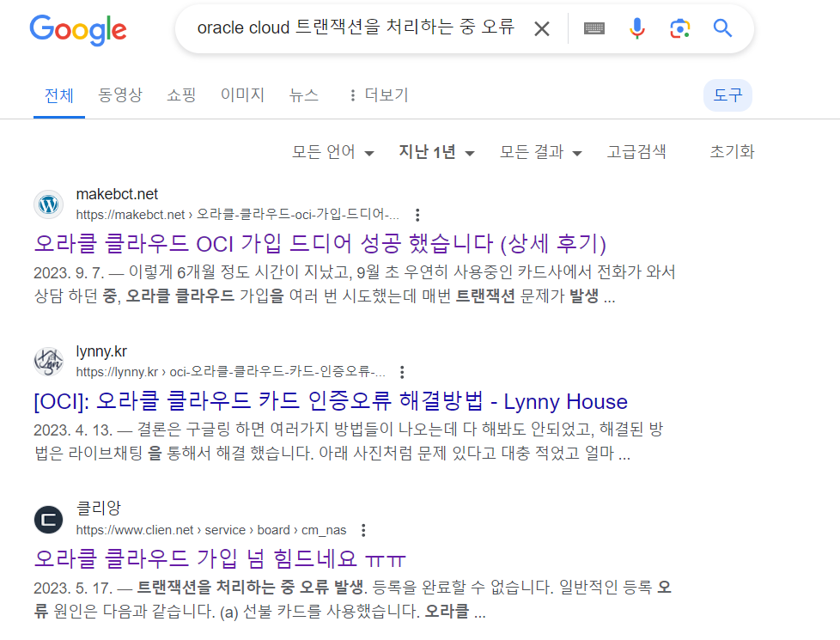The width and height of the screenshot is (840, 640).
Task: Open the 오라클 클라우드 OCI 가입 result title
Action: 320,244
